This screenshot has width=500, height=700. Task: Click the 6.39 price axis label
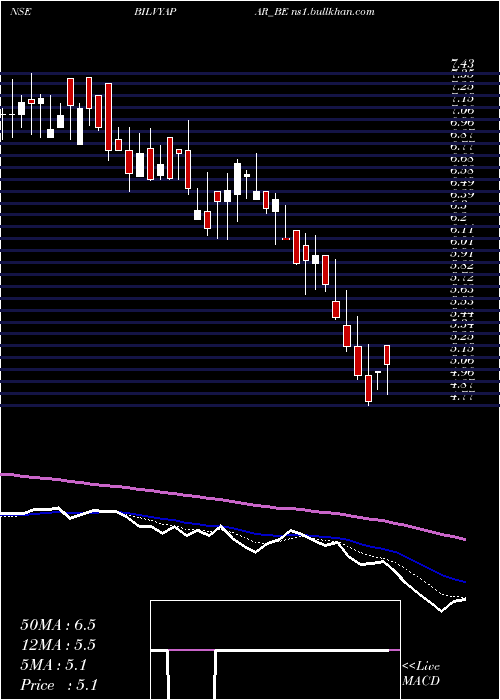(462, 195)
